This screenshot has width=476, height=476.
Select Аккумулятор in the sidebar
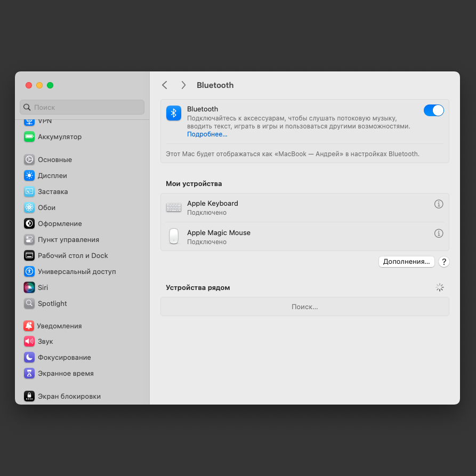[60, 137]
